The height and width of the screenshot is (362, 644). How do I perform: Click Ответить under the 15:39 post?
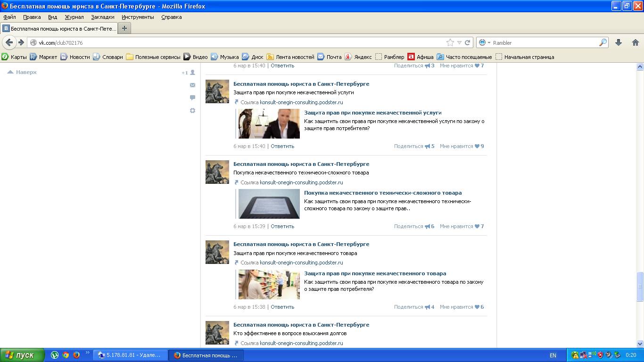pyautogui.click(x=282, y=226)
